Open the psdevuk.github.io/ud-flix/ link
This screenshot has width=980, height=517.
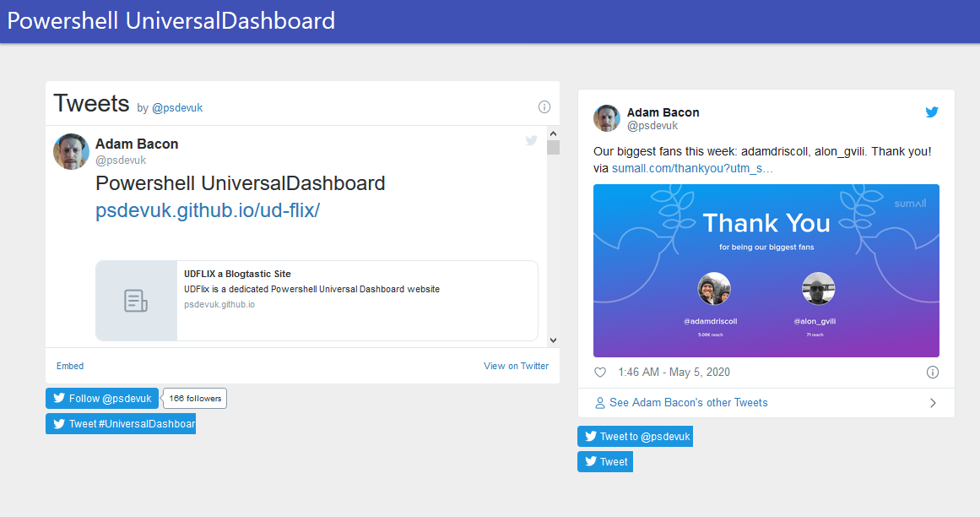click(x=208, y=210)
